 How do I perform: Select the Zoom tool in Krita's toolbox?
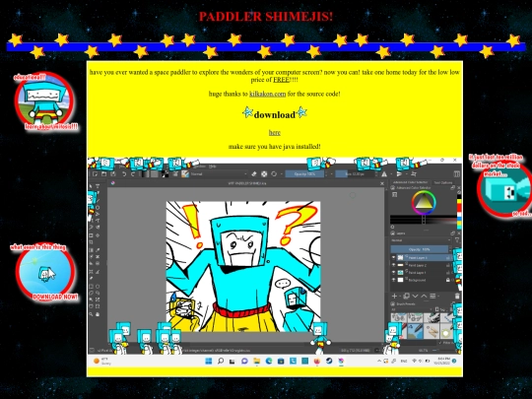pyautogui.click(x=91, y=314)
